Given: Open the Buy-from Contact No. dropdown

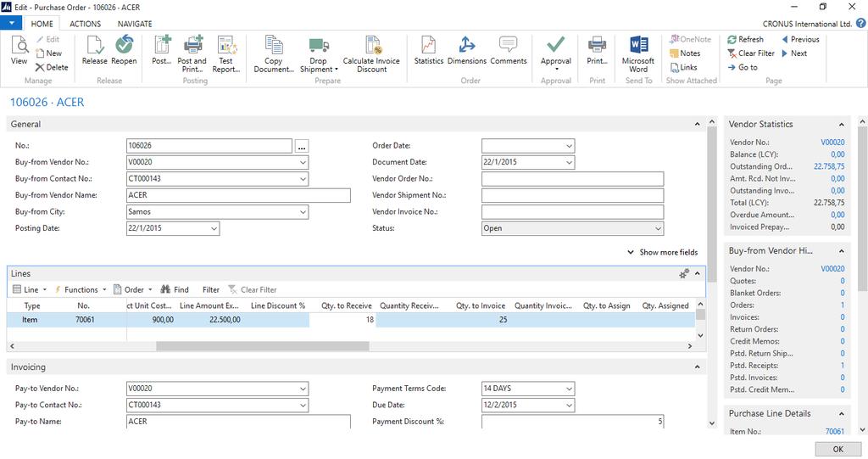Looking at the screenshot, I should click(303, 179).
